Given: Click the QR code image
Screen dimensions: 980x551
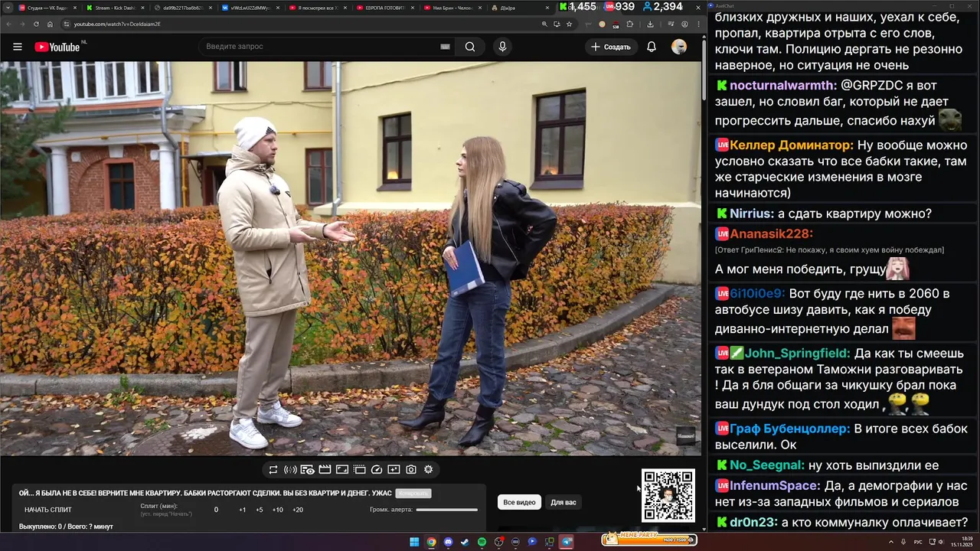Looking at the screenshot, I should [668, 495].
